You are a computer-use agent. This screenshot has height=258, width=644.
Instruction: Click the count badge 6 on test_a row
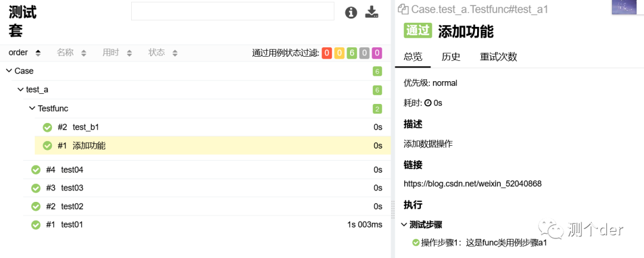[377, 90]
